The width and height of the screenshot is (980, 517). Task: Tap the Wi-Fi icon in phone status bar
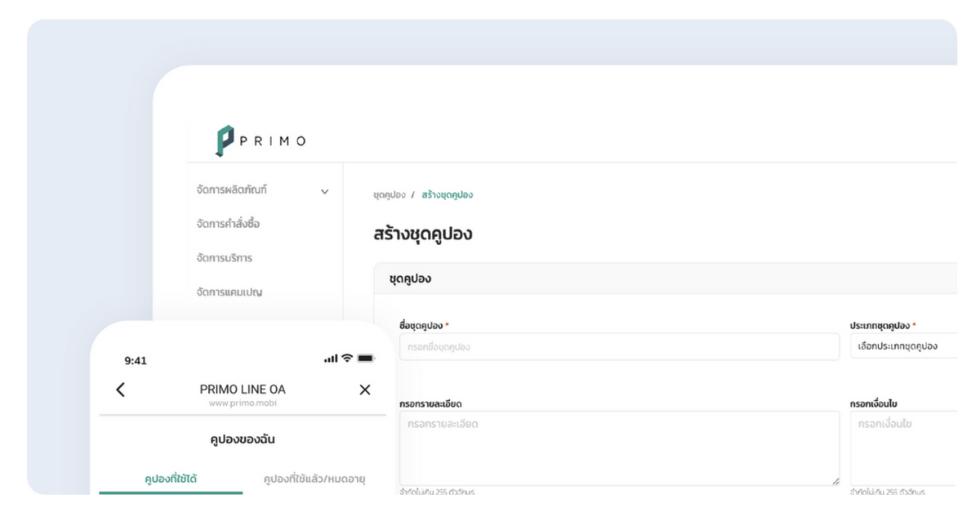click(347, 359)
